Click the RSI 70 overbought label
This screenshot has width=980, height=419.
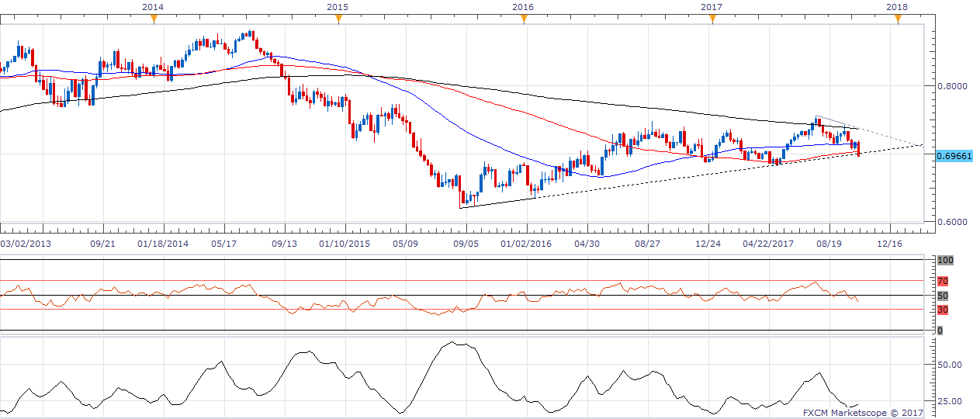click(x=943, y=281)
